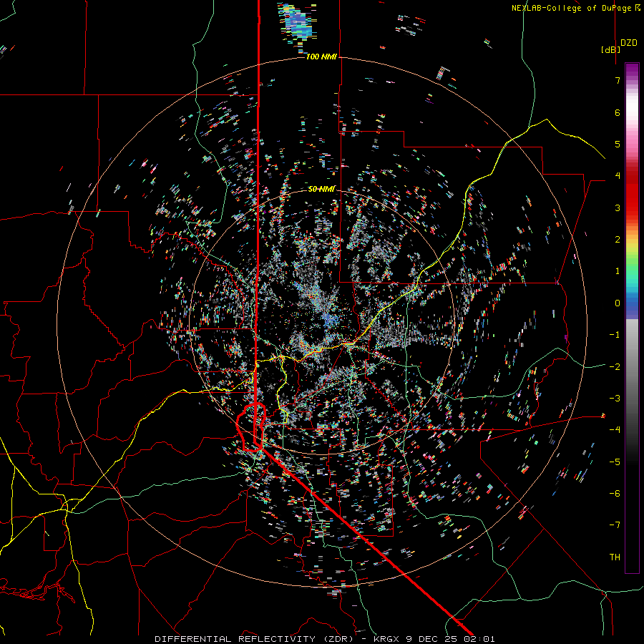Click the 6 value on color scale
Image resolution: width=644 pixels, height=644 pixels.
tap(618, 112)
